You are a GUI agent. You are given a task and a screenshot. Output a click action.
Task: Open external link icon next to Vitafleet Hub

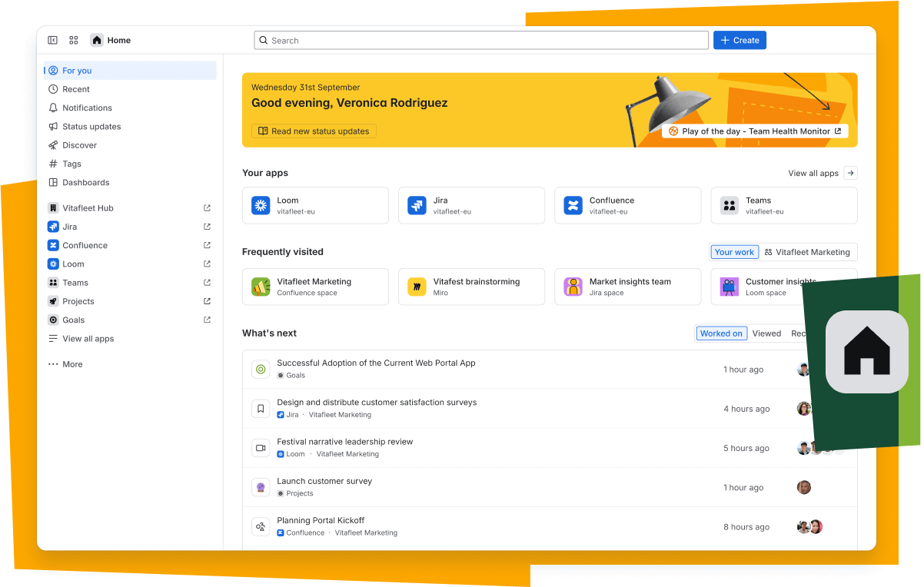coord(207,208)
